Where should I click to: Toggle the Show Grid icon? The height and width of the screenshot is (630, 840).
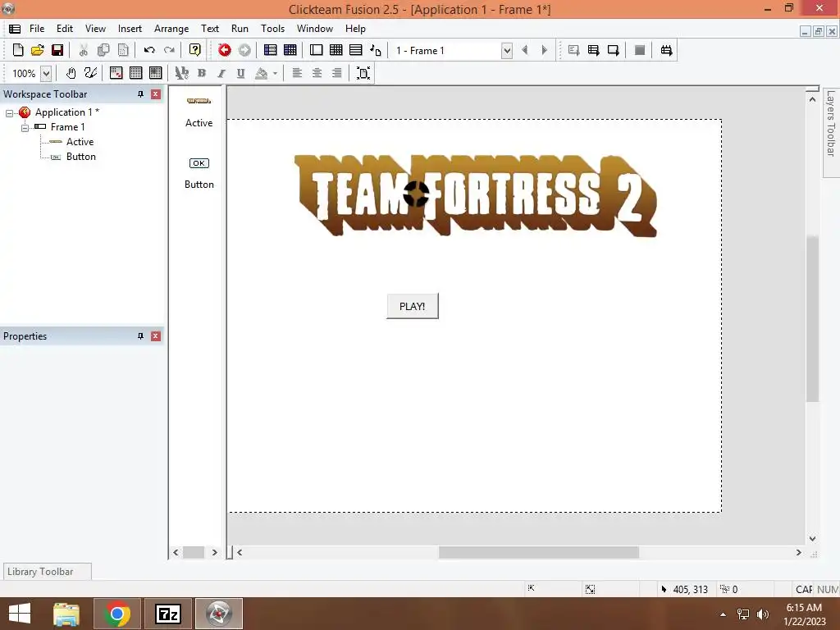136,73
